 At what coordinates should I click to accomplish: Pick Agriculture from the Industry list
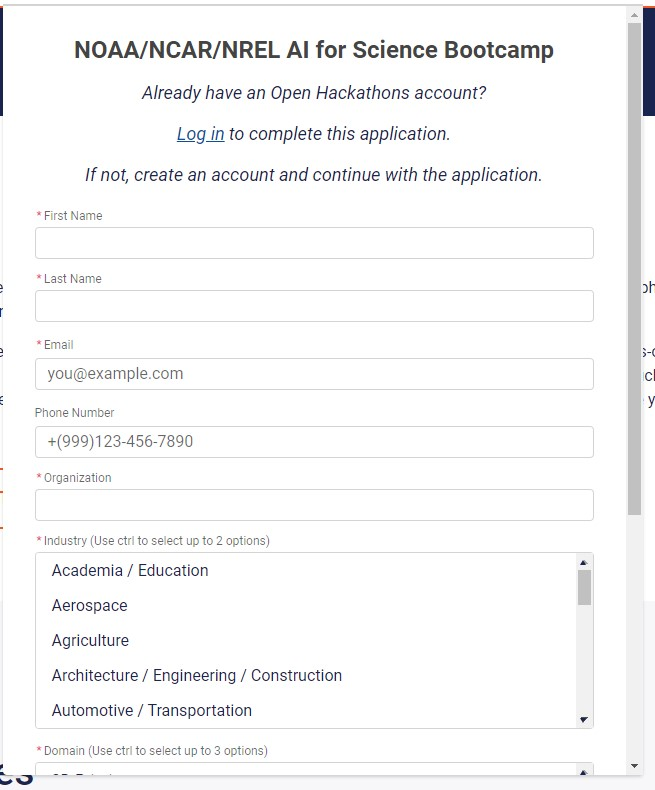(x=91, y=641)
